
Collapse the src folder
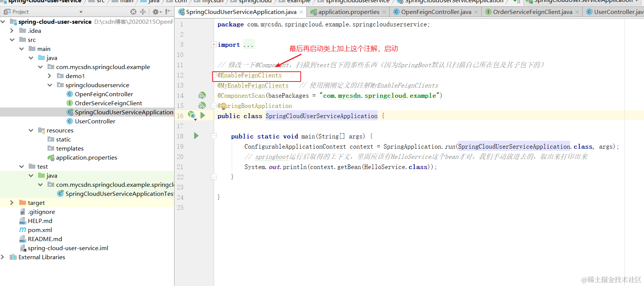point(12,40)
